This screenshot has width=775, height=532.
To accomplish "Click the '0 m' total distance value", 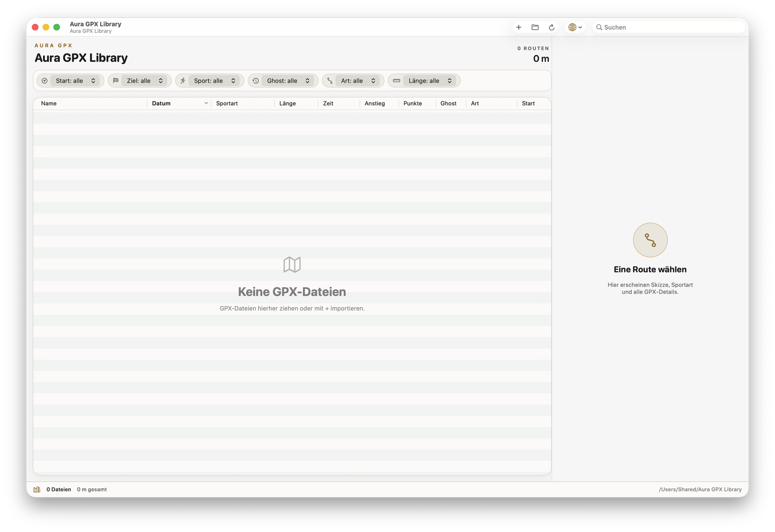I will tap(541, 59).
